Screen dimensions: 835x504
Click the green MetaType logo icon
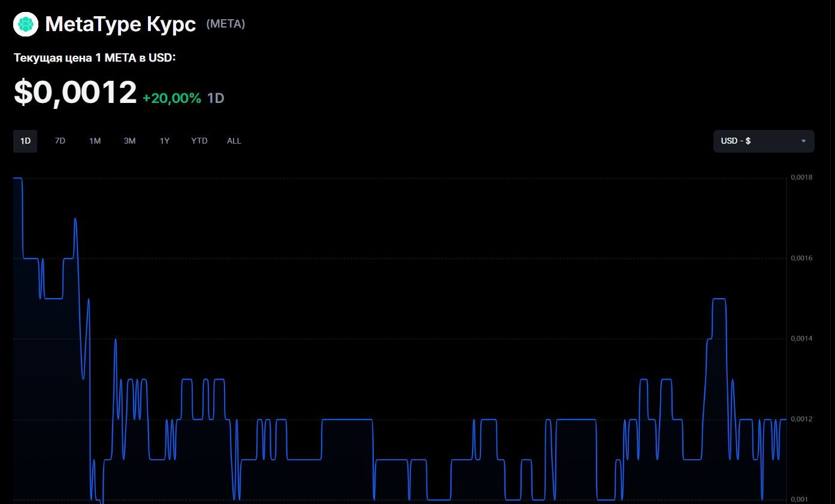tap(26, 25)
